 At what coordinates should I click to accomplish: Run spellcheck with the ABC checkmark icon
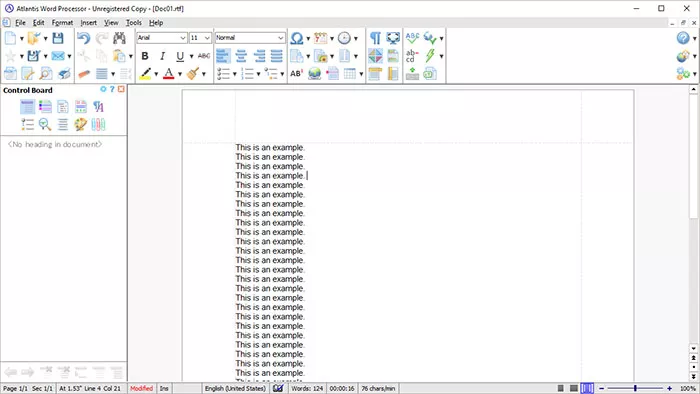412,38
